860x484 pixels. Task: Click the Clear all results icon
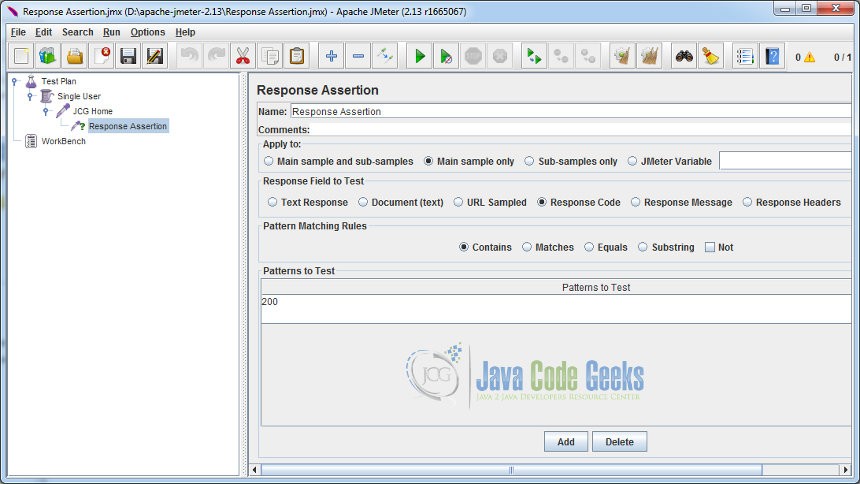coord(649,56)
